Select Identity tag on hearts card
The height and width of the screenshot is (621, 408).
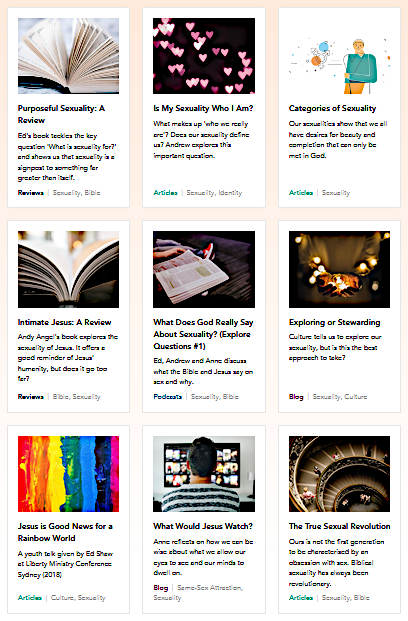tap(230, 193)
